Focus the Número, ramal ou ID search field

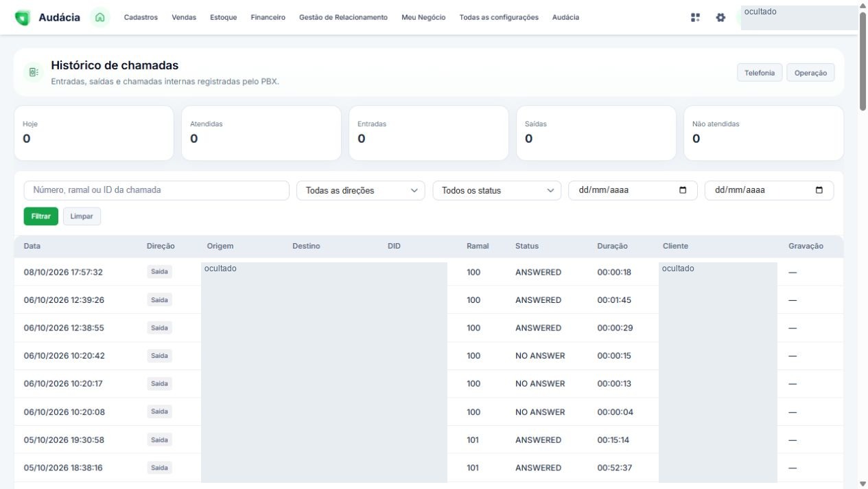[156, 190]
